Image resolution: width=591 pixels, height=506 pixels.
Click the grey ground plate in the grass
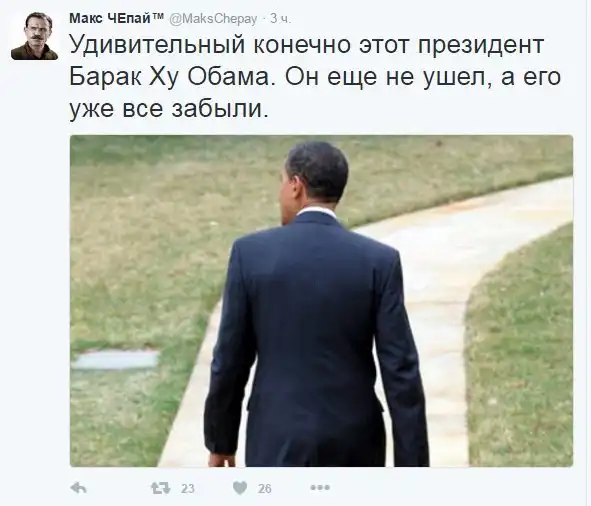115,360
